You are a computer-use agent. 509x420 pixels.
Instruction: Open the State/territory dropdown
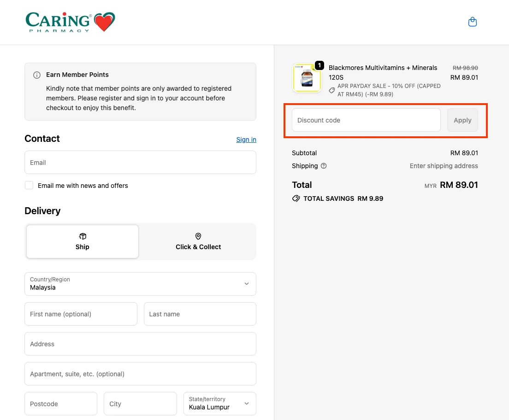pyautogui.click(x=220, y=403)
